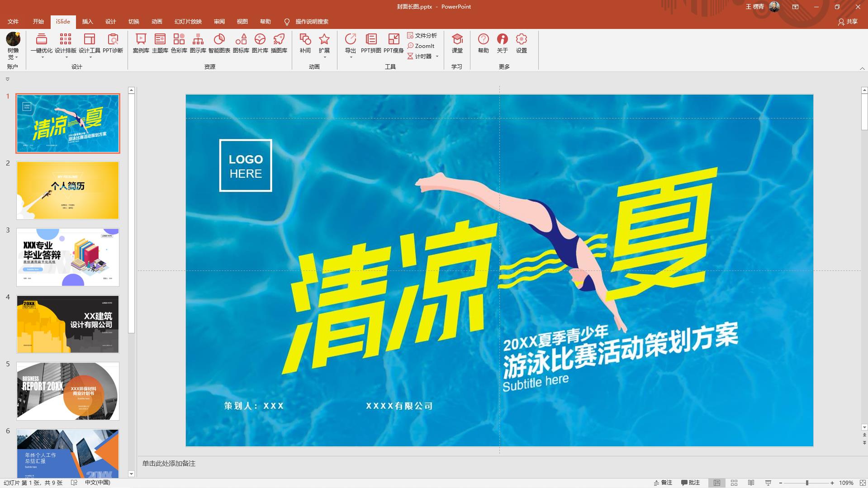Click the spell check icon in status bar

(74, 483)
